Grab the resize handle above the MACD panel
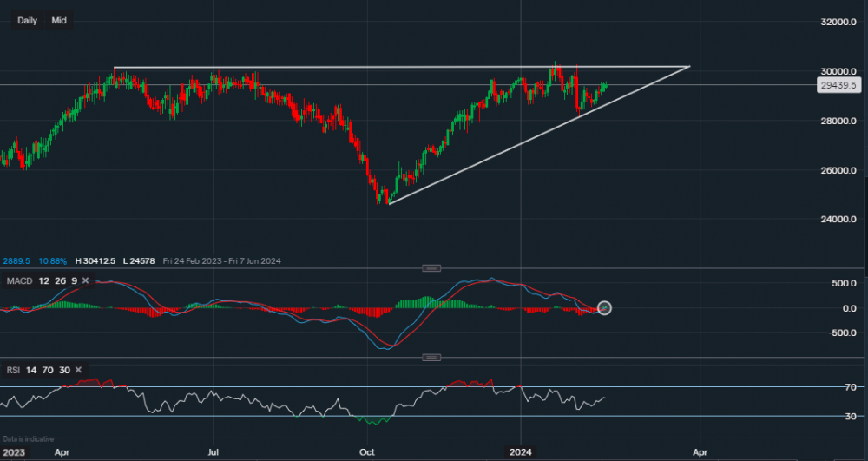Screen dimensions: 868x461 [x=431, y=267]
